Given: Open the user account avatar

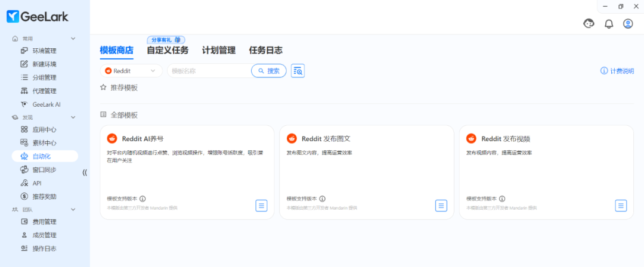Looking at the screenshot, I should pos(628,24).
